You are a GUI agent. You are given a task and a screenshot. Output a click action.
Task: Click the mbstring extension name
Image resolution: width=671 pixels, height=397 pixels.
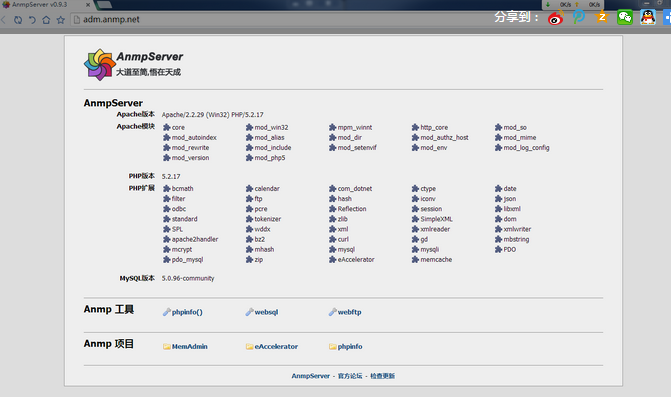point(517,240)
